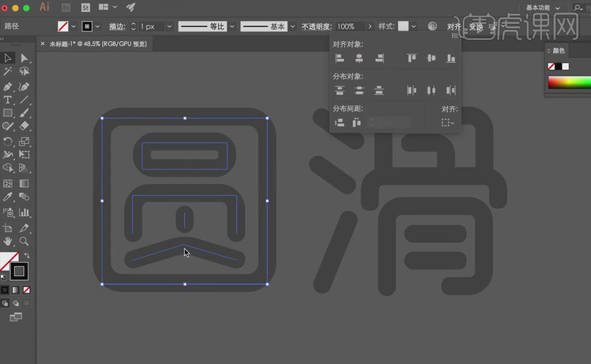
Task: Toggle the None fill swatch
Action: coord(26,290)
